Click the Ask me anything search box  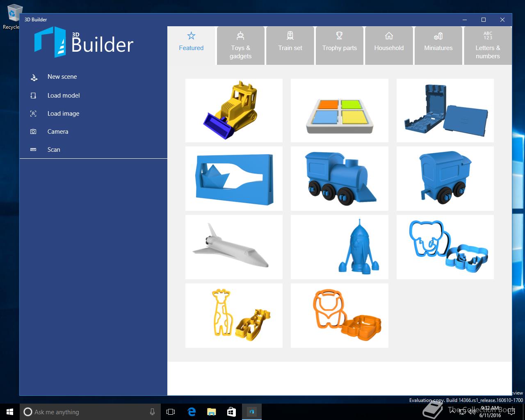pyautogui.click(x=90, y=412)
